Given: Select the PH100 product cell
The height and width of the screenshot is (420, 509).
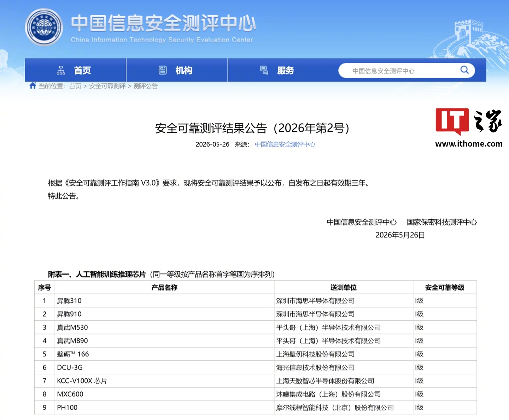Looking at the screenshot, I should [x=164, y=408].
